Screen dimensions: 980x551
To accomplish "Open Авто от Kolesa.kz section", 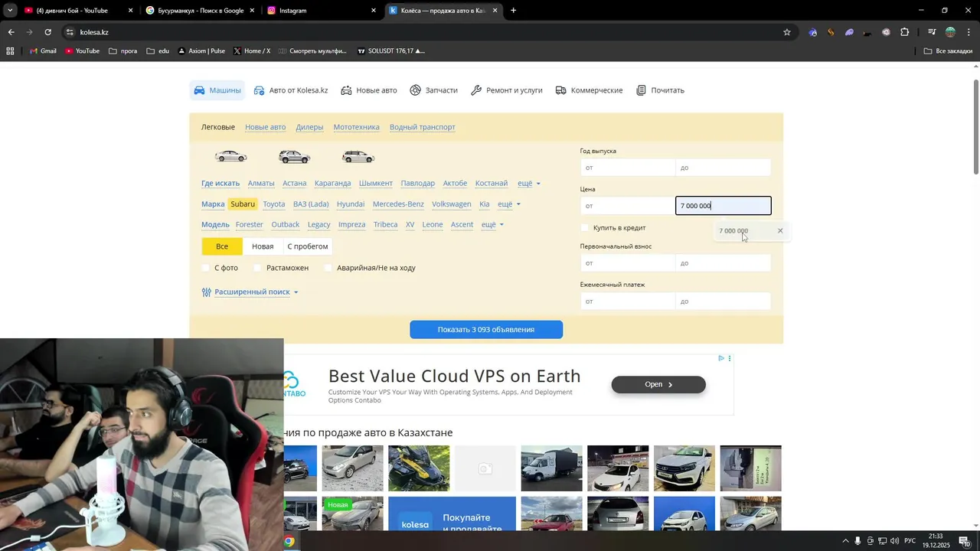I will (x=291, y=90).
